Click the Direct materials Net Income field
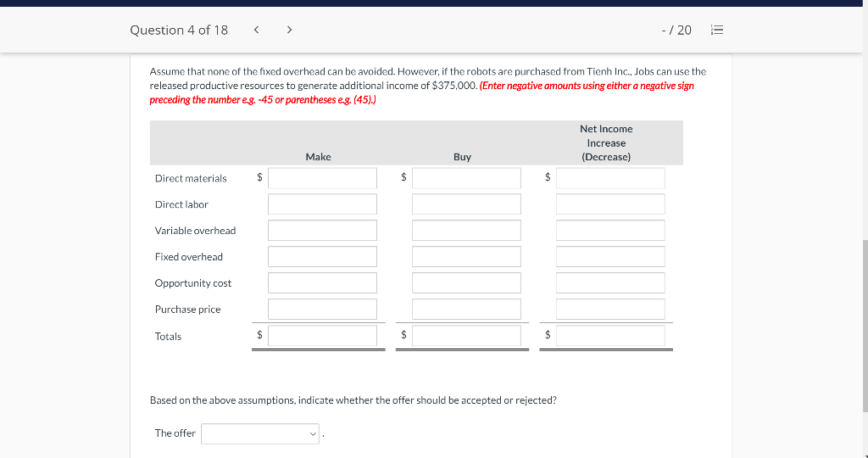868x458 pixels. 610,178
